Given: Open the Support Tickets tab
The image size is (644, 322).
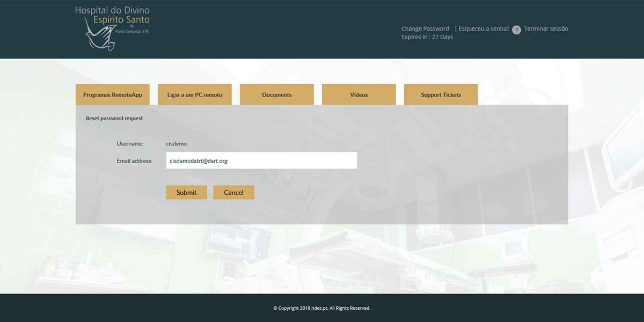Looking at the screenshot, I should click(441, 95).
